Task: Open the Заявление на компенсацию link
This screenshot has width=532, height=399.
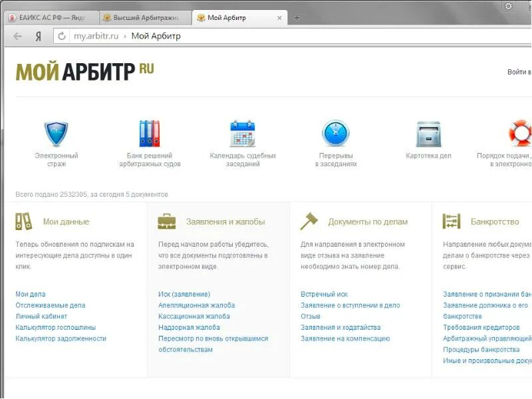Action: coord(345,338)
